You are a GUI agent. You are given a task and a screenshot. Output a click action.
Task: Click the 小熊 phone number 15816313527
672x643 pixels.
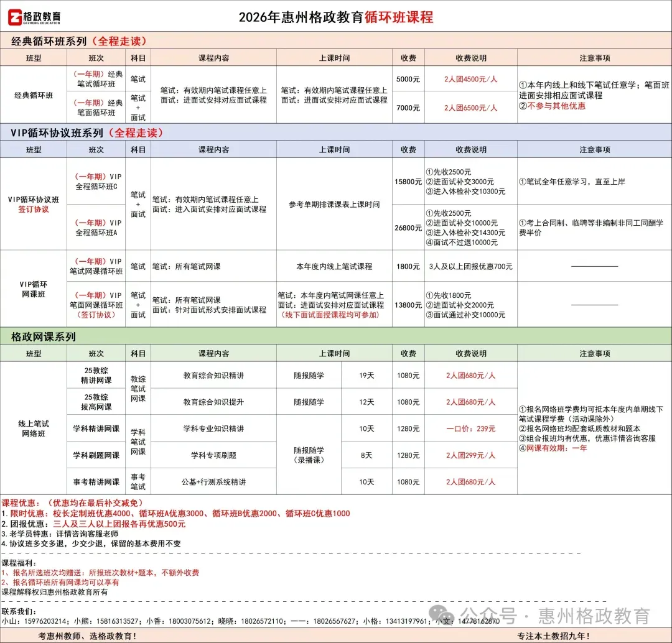click(x=117, y=621)
